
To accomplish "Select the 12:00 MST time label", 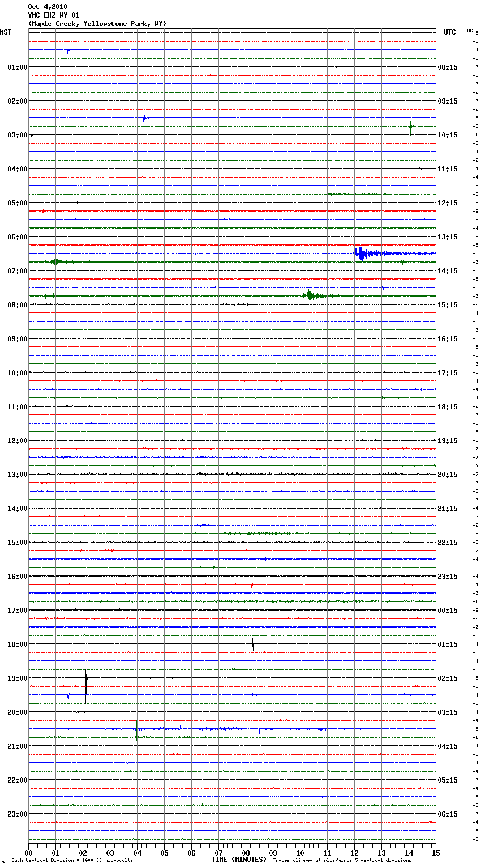I will point(18,441).
